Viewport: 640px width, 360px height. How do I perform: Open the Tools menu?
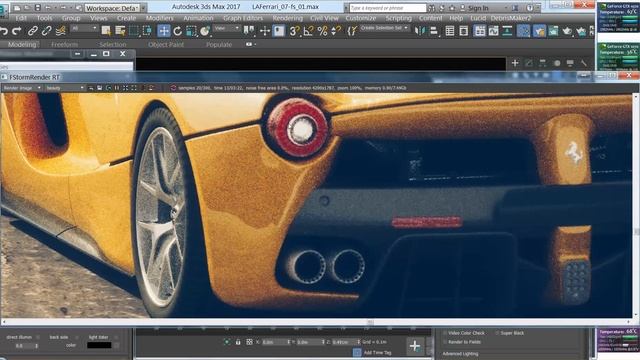pyautogui.click(x=44, y=18)
